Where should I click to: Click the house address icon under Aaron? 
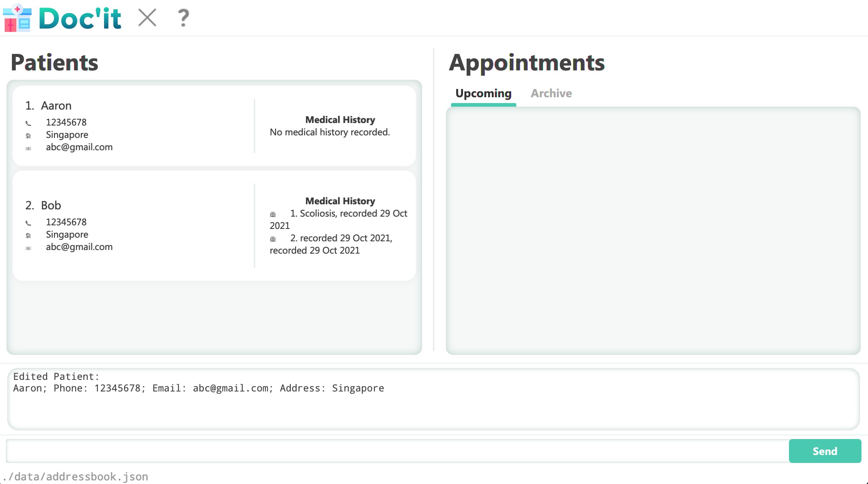point(28,136)
